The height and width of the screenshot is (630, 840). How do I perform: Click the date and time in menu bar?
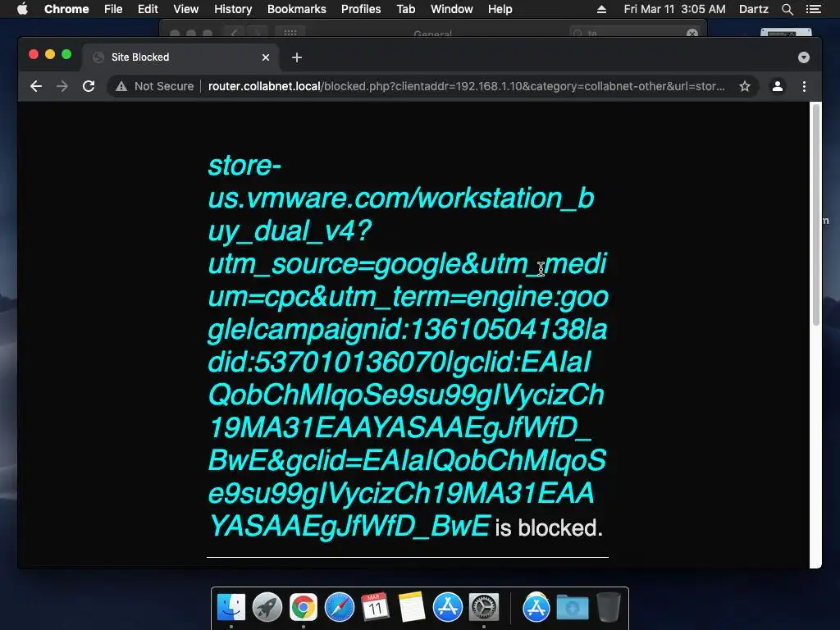click(x=674, y=9)
